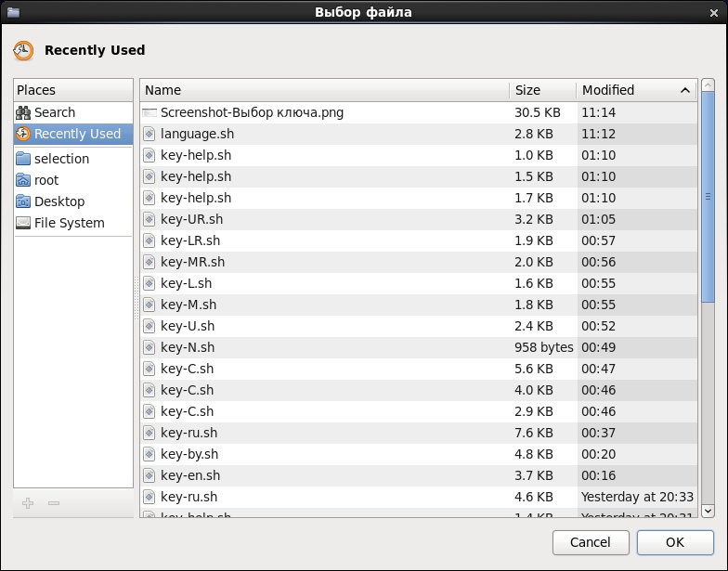728x571 pixels.
Task: Select key-help.sh sized 1.5 KB
Action: click(419, 176)
